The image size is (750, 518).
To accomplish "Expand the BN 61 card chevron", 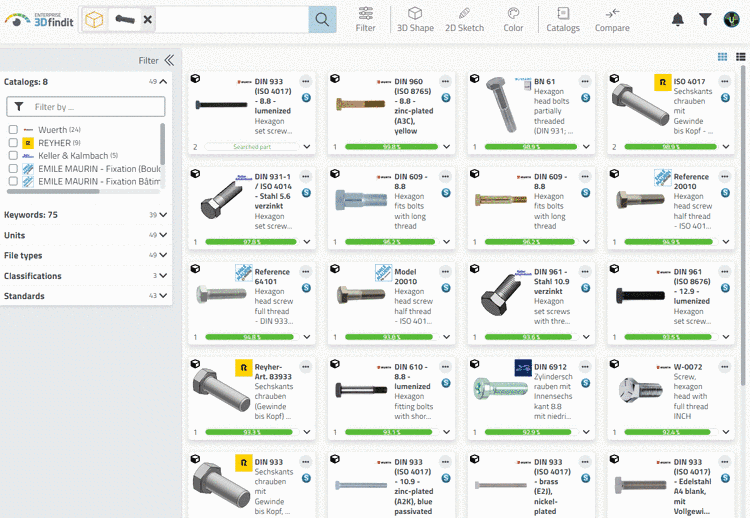I will point(586,147).
